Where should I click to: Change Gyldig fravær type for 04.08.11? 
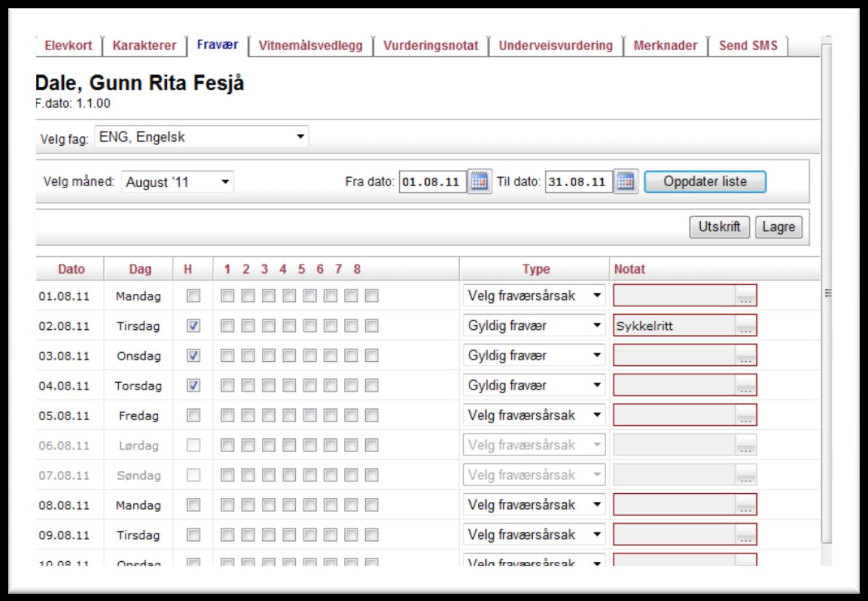(x=534, y=385)
